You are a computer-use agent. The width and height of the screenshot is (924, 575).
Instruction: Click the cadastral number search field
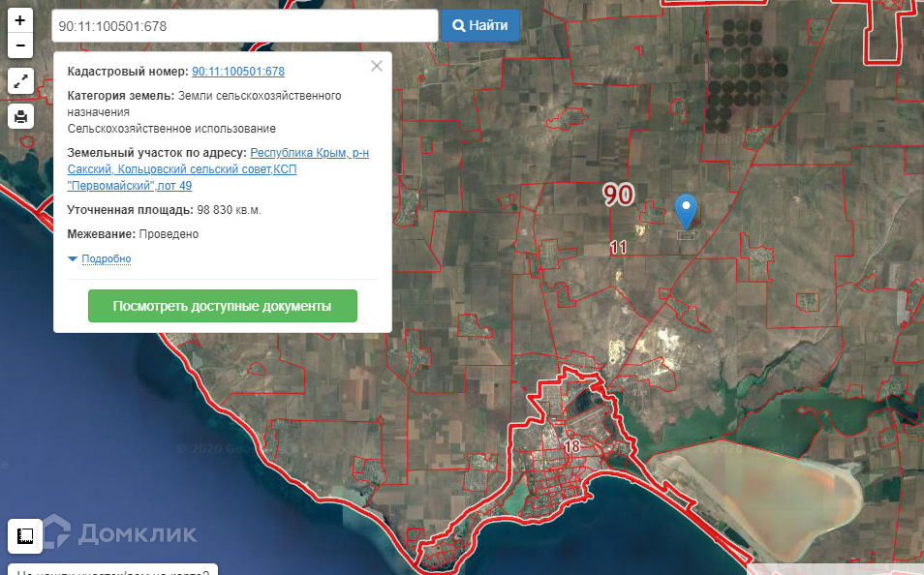[245, 26]
